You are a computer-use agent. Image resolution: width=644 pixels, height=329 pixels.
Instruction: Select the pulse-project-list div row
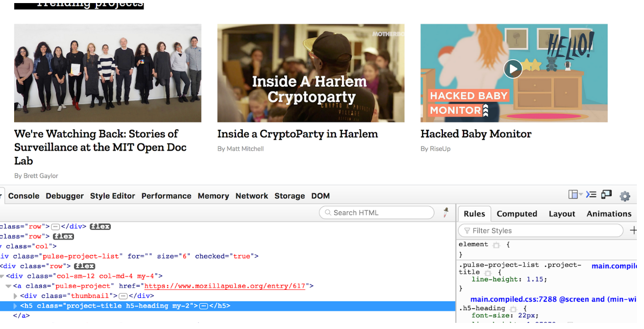pyautogui.click(x=228, y=256)
